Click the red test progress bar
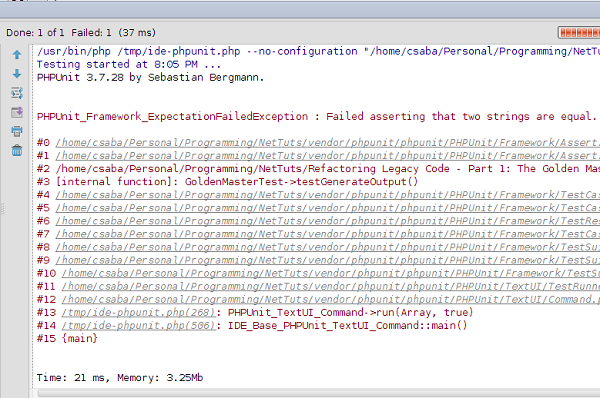 tap(579, 33)
